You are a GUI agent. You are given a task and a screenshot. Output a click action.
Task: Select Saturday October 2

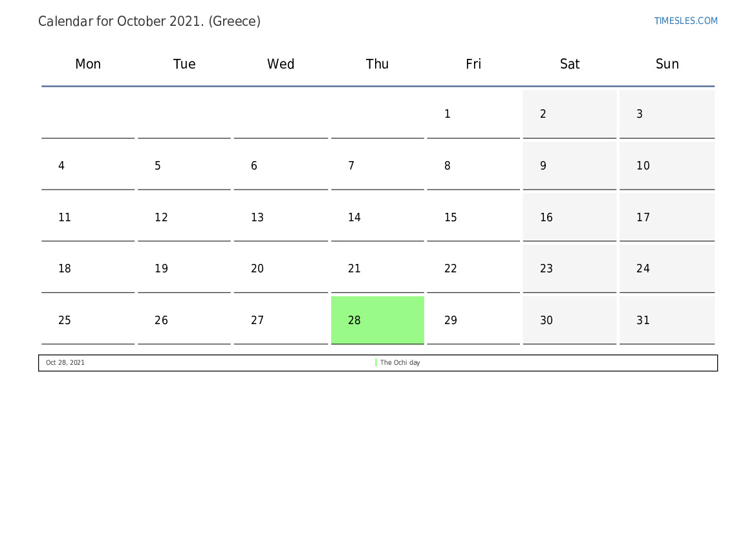[569, 115]
